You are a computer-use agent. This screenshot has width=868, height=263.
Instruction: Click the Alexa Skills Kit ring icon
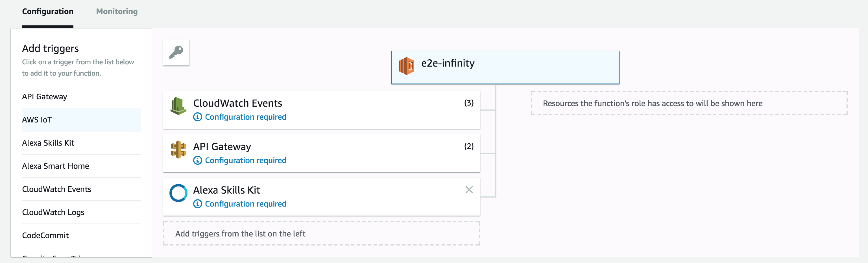pos(178,193)
